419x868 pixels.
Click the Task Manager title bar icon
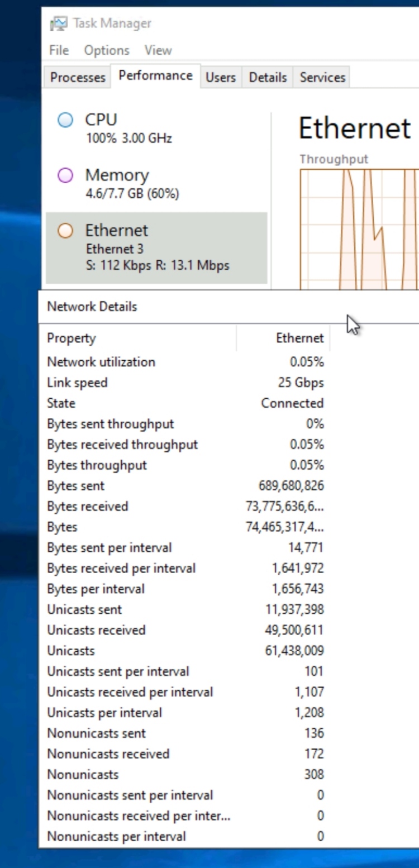[58, 23]
